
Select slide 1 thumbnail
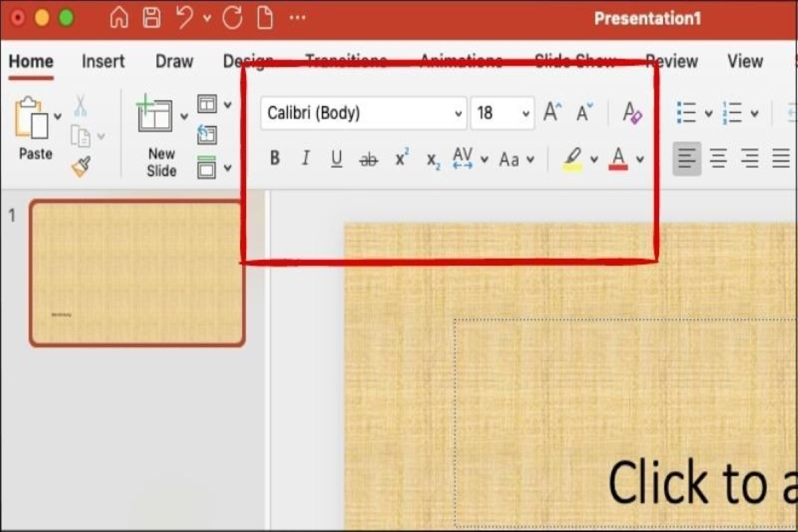137,273
